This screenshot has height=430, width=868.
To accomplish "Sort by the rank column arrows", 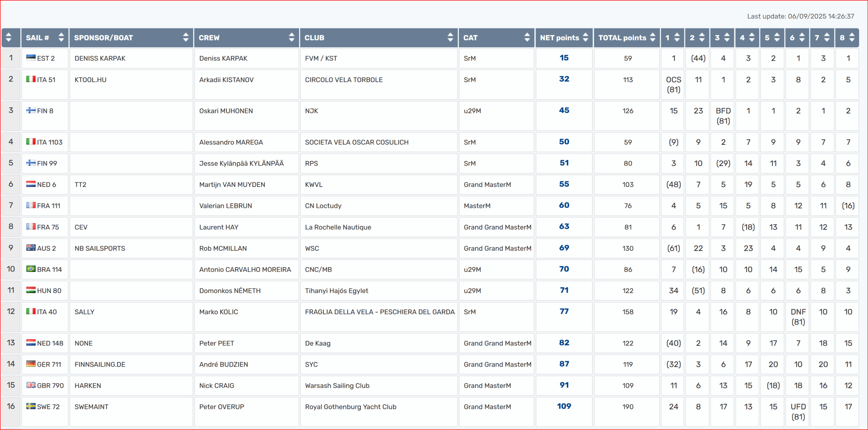I will click(x=9, y=38).
